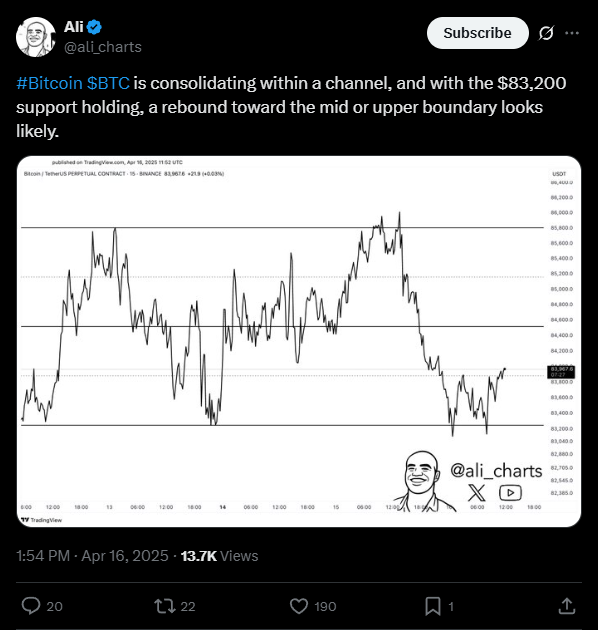Image resolution: width=598 pixels, height=630 pixels.
Task: Click the reply speech bubble icon
Action: click(x=31, y=606)
